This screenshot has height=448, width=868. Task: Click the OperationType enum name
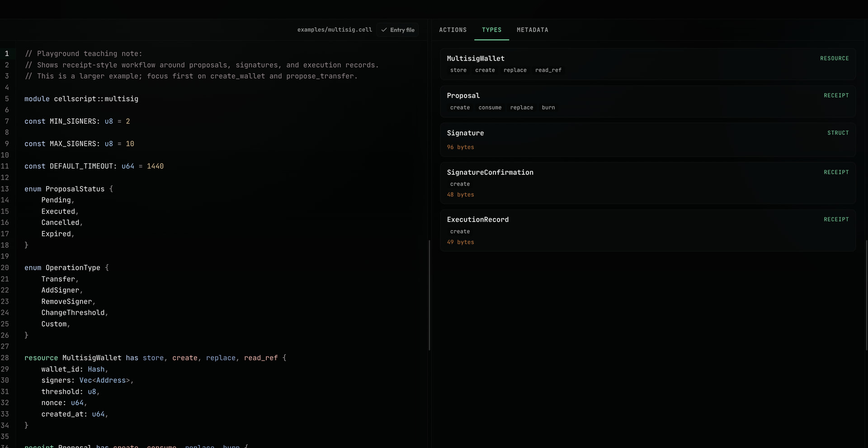[73, 268]
